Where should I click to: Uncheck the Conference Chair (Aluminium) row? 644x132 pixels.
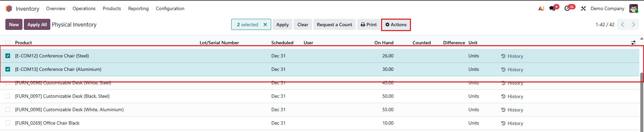(8, 69)
